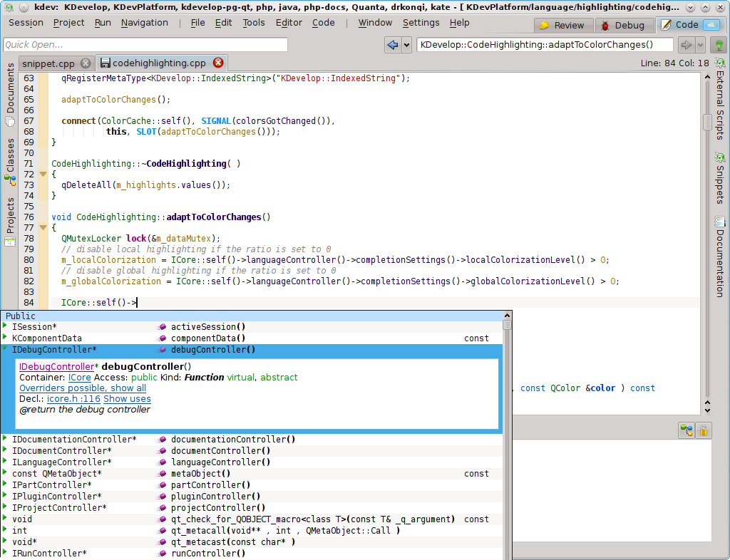Image resolution: width=730 pixels, height=560 pixels.
Task: Toggle the lock icon in lower panel
Action: pyautogui.click(x=704, y=431)
